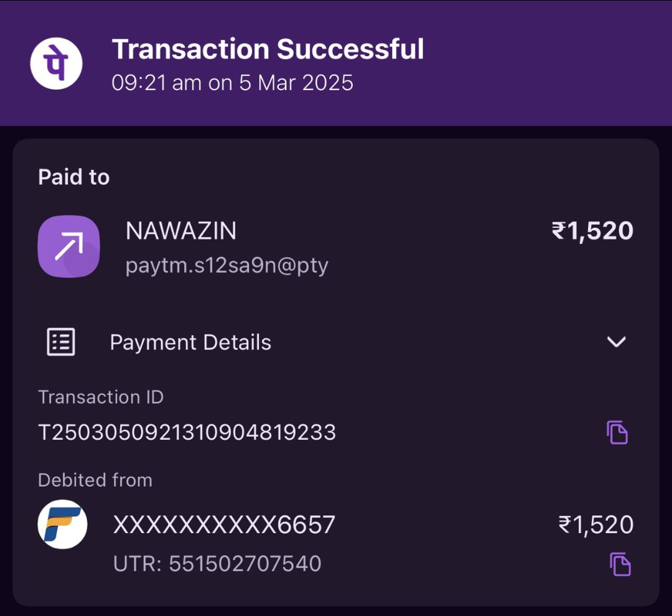
Task: Tap the UTR: 551502707540 text
Action: click(217, 564)
